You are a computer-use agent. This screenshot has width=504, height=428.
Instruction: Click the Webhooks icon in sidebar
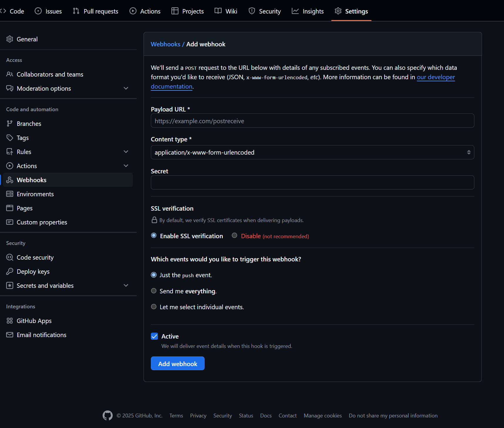(x=10, y=180)
